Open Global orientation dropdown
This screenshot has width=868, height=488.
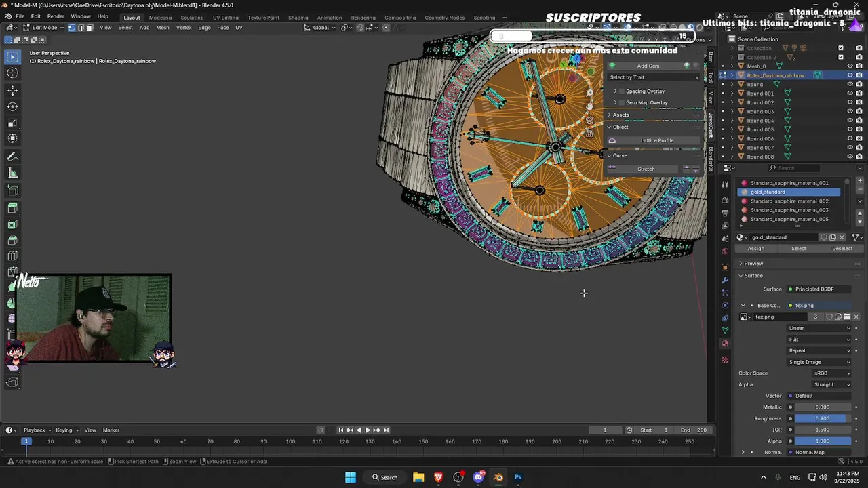coord(320,28)
